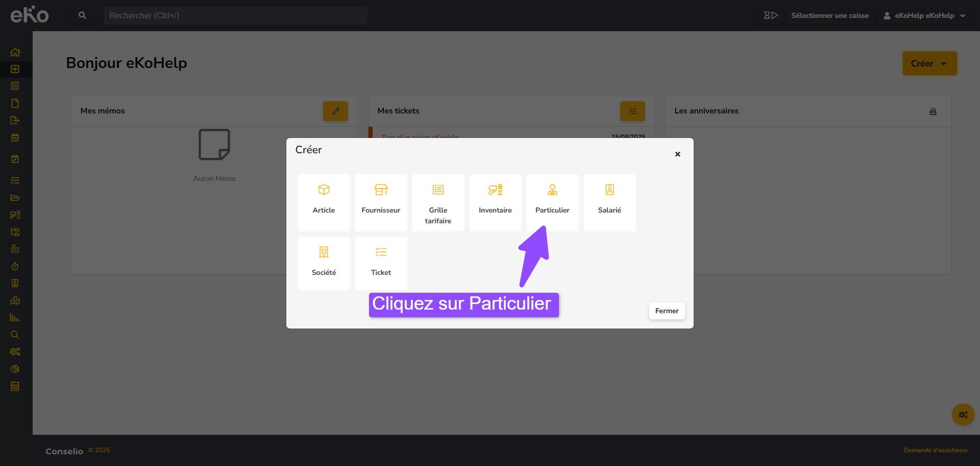Click the Particulier tile in Créer dialog
This screenshot has width=980, height=466.
552,202
